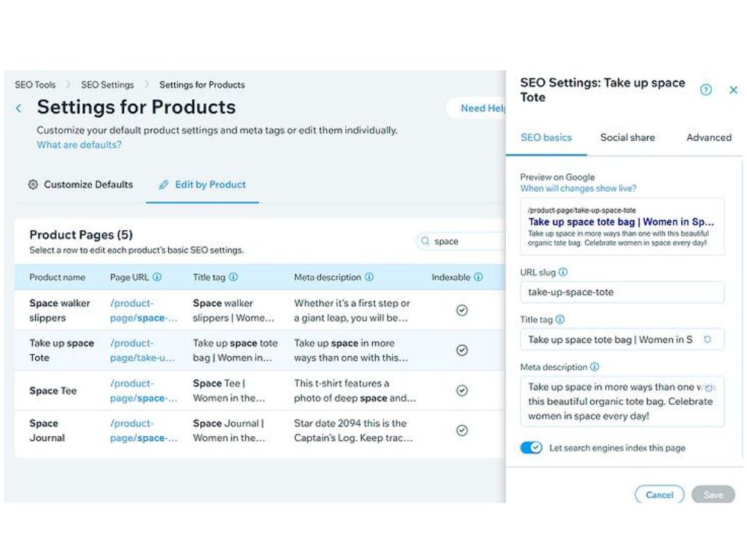The height and width of the screenshot is (560, 747).
Task: Open the Space walker slippers page URL
Action: click(x=143, y=311)
